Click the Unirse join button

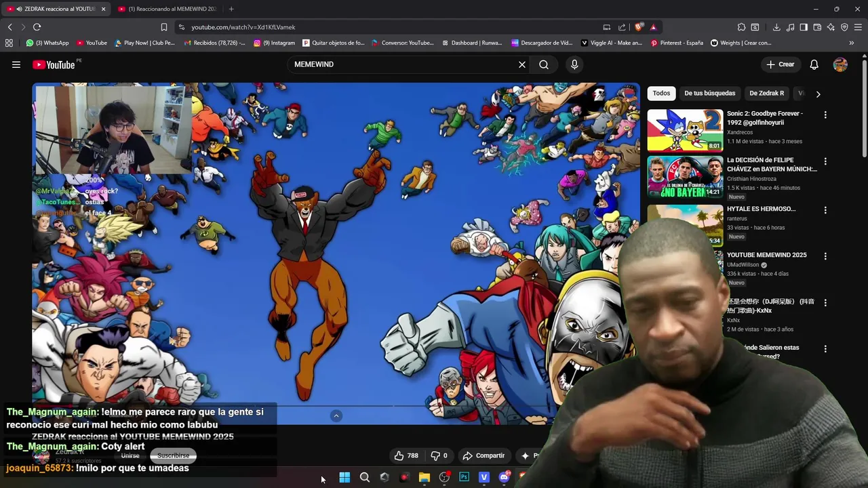point(130,455)
